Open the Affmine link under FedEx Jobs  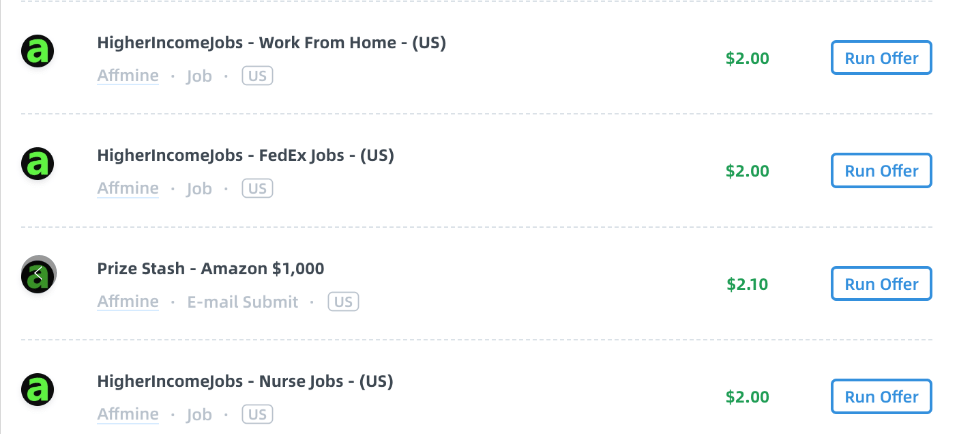pyautogui.click(x=128, y=188)
